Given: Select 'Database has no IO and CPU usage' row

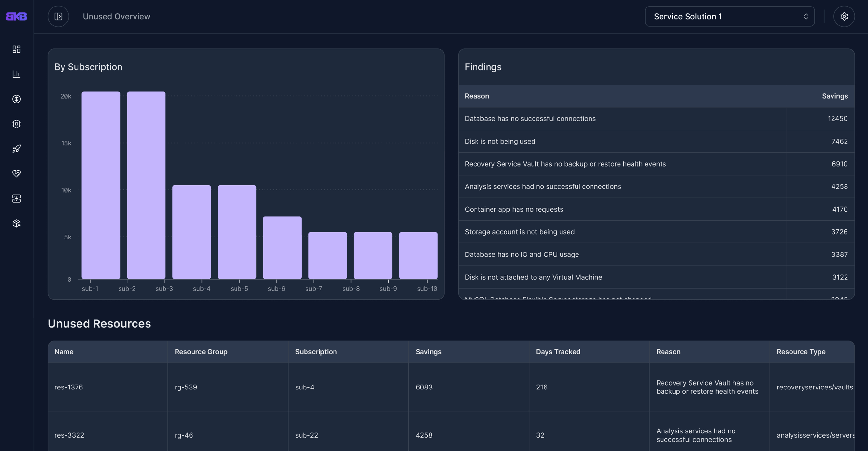Looking at the screenshot, I should [x=656, y=254].
